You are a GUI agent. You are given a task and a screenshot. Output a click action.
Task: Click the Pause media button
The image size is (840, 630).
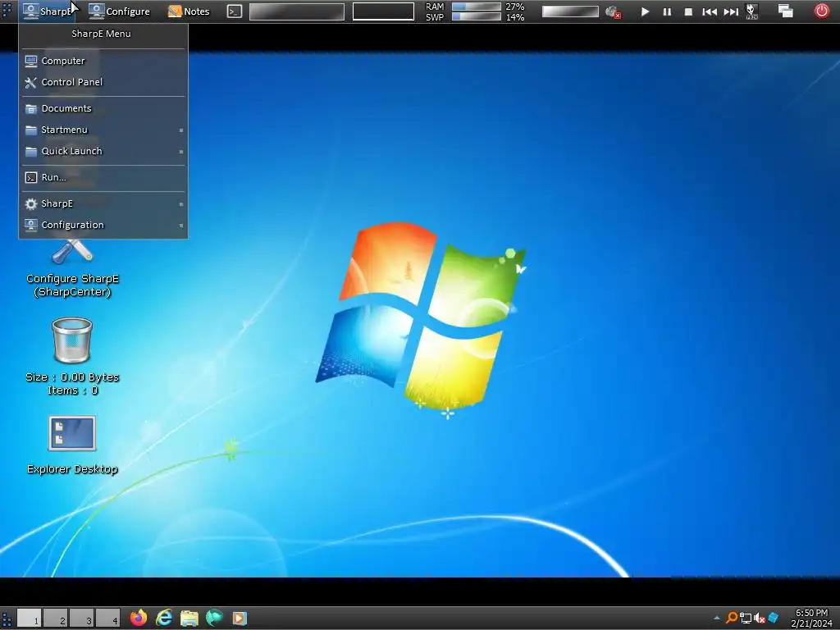(x=667, y=11)
